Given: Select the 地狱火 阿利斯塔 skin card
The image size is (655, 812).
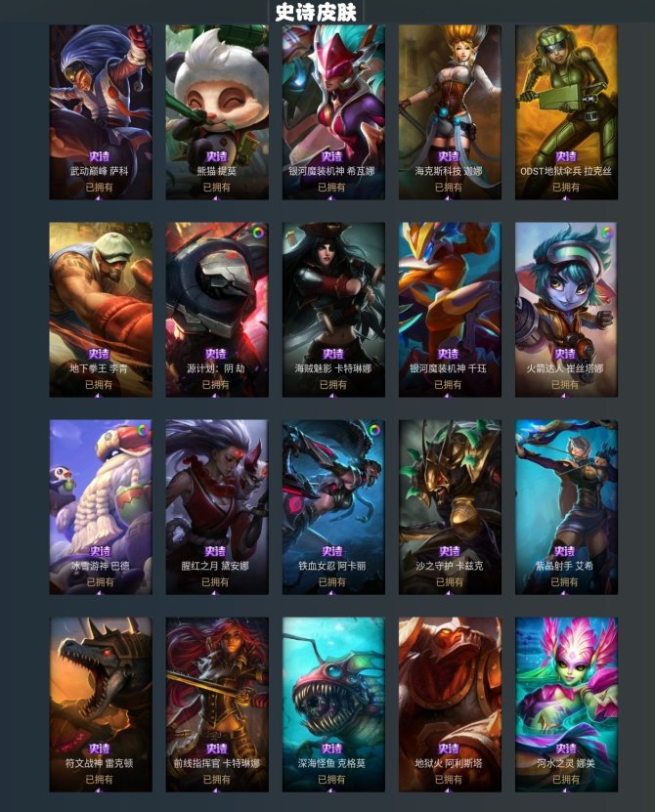Looking at the screenshot, I should tap(450, 705).
